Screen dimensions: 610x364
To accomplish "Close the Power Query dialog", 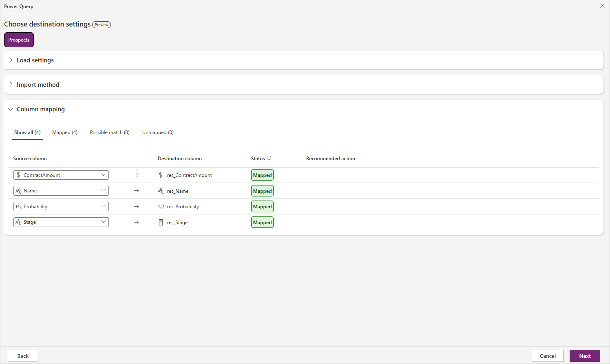I will (602, 6).
